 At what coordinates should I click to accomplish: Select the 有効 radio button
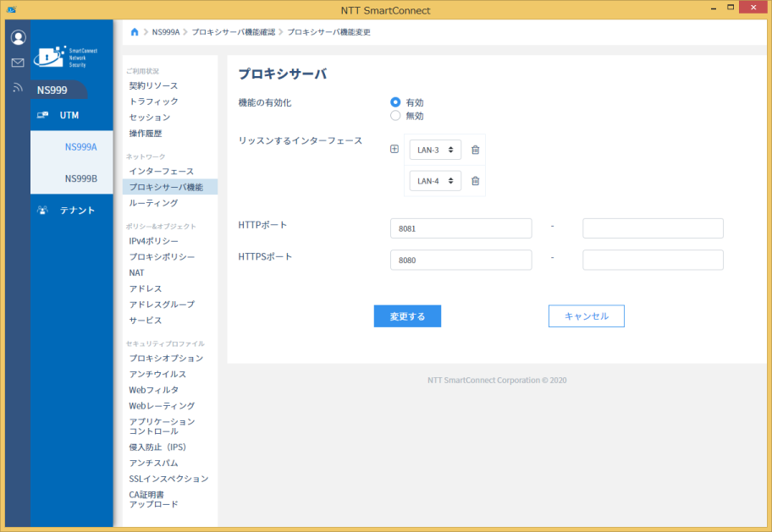coord(395,101)
